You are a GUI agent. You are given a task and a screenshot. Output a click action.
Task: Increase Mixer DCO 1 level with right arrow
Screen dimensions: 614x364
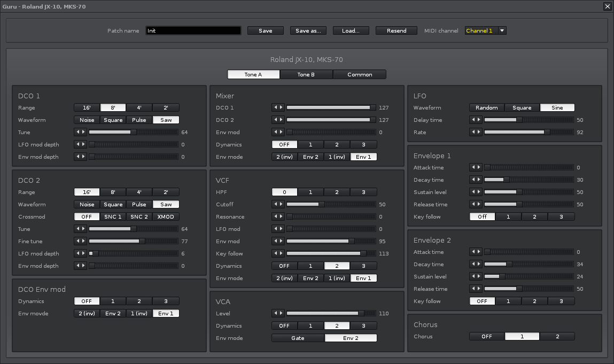coord(281,107)
